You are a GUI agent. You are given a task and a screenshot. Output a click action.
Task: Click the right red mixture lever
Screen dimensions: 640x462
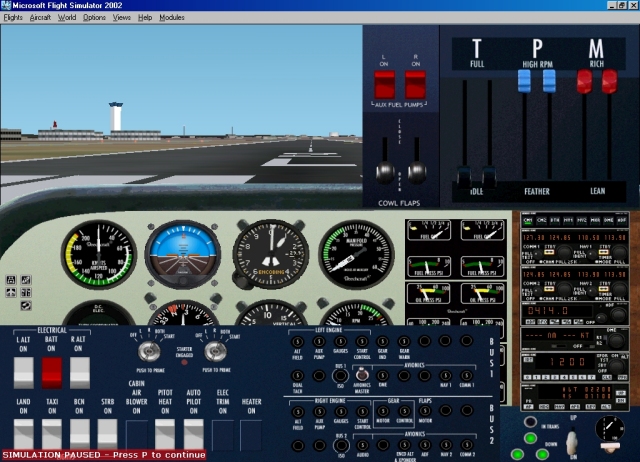pos(609,80)
